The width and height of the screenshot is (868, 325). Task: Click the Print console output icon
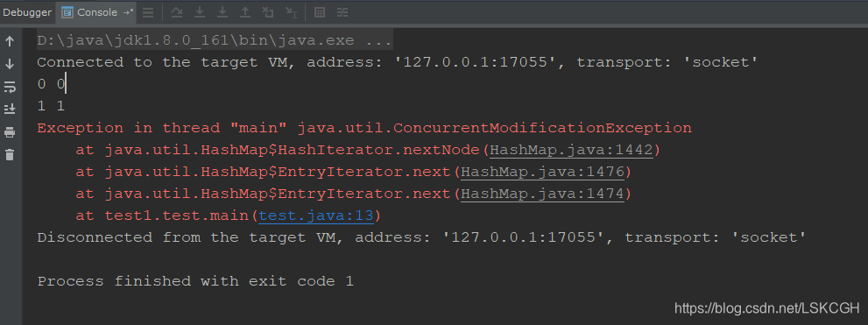[x=10, y=131]
